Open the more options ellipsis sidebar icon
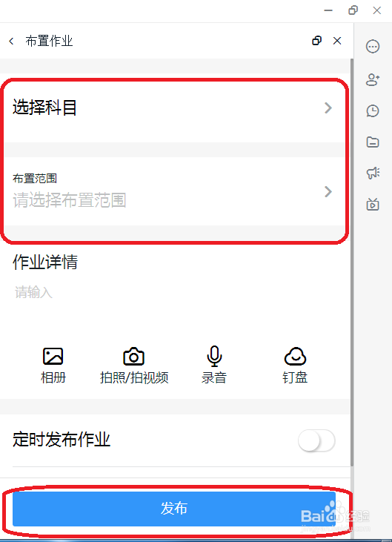The width and height of the screenshot is (392, 542). coord(373,46)
